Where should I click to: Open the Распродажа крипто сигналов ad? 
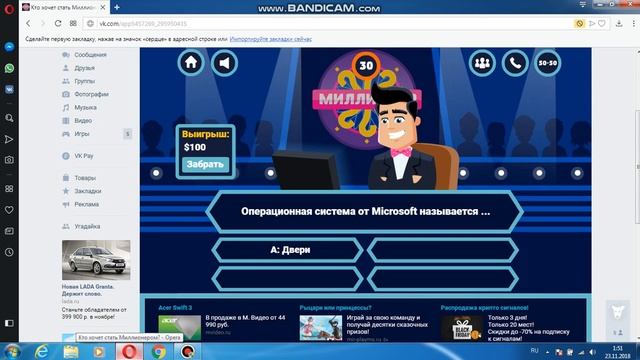click(x=484, y=308)
